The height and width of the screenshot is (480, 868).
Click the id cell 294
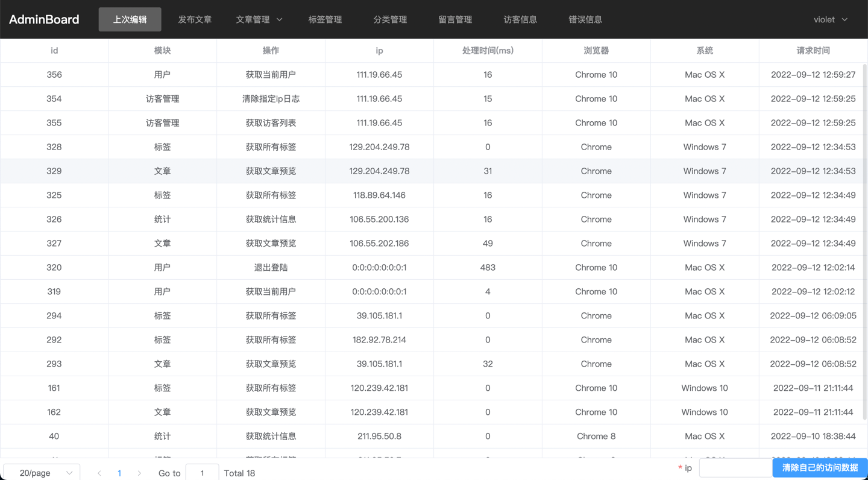click(x=54, y=316)
